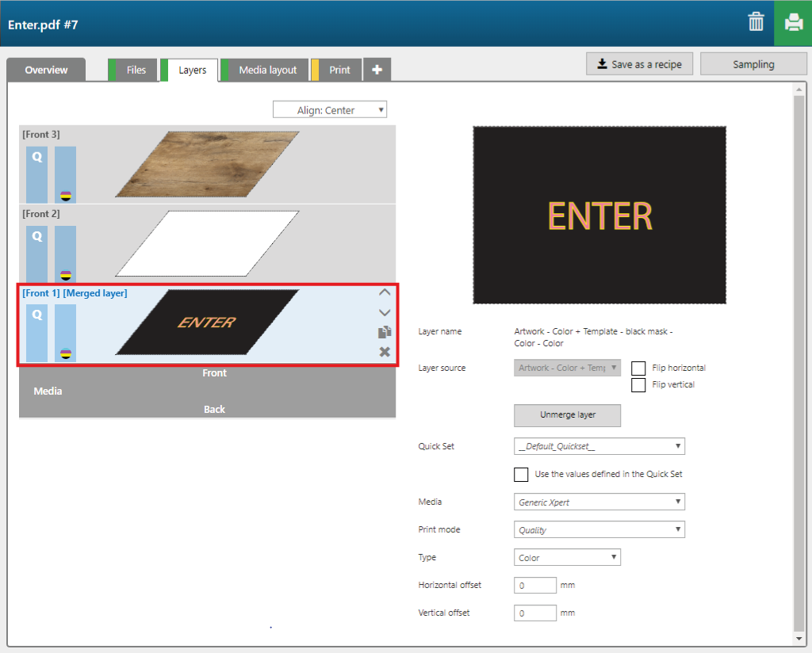The width and height of the screenshot is (812, 653).
Task: Open the Media Generic Xpert dropdown
Action: pyautogui.click(x=599, y=502)
